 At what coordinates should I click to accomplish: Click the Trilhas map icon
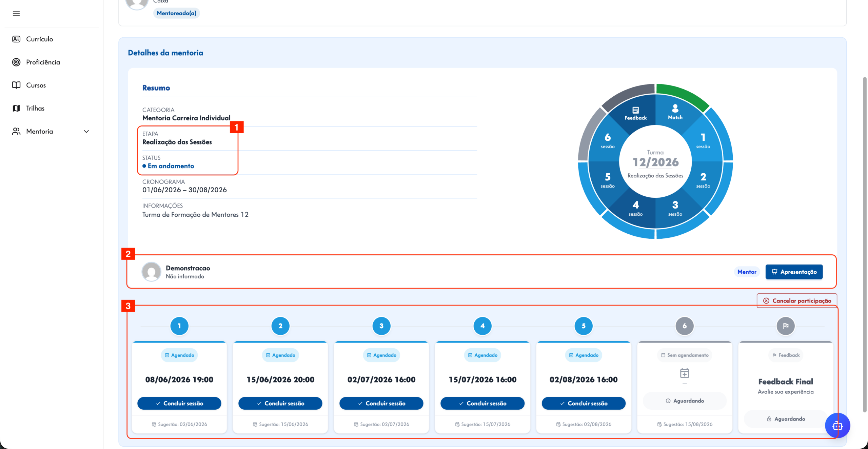pyautogui.click(x=16, y=108)
